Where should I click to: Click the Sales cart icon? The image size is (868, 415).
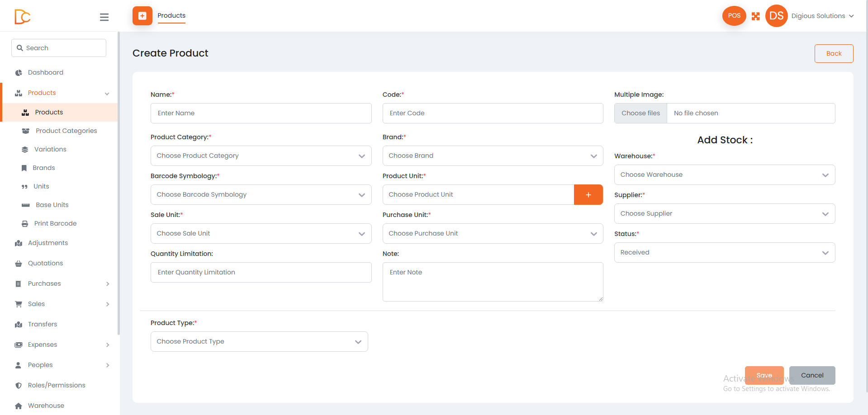[x=19, y=304]
